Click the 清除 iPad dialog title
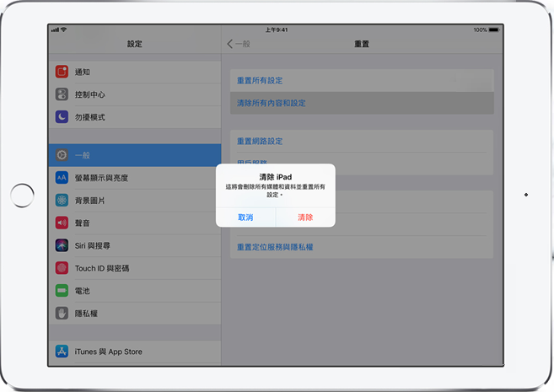The height and width of the screenshot is (392, 554). [276, 176]
